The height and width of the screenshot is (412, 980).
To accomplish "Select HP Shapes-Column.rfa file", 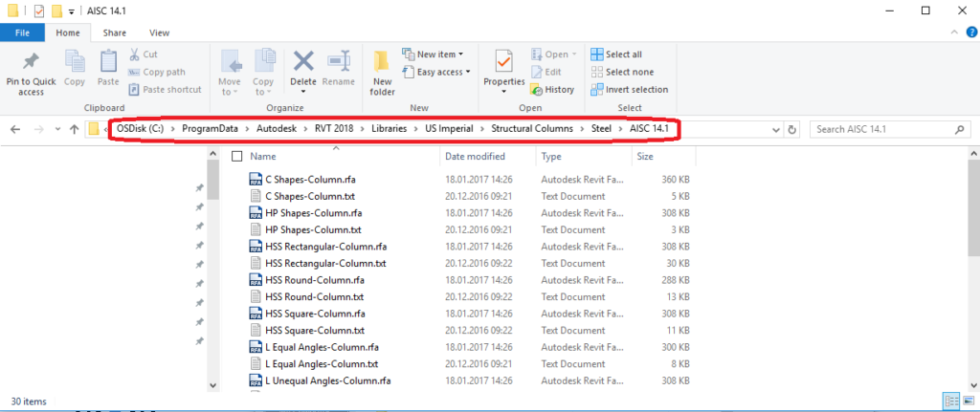I will pos(314,213).
